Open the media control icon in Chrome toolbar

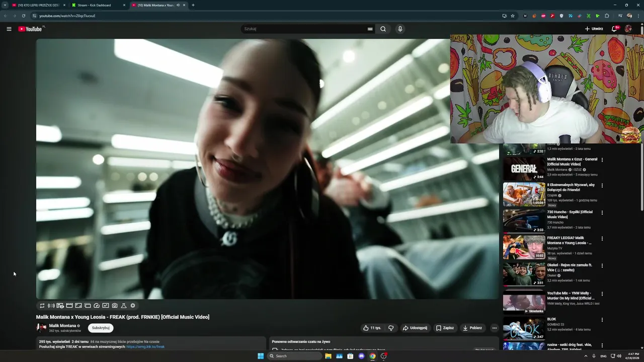coord(620,16)
